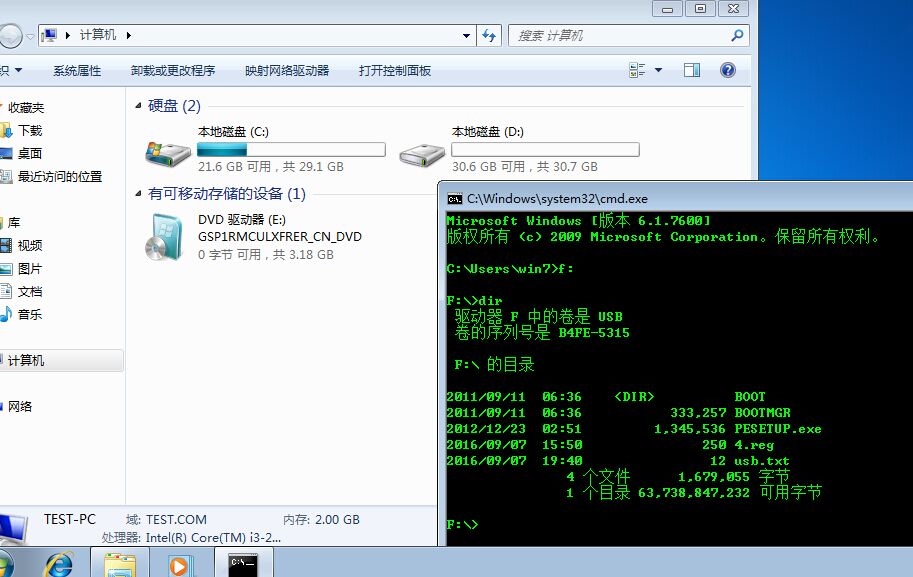Open the 音乐 library icon
The image size is (913, 577).
tap(6, 314)
